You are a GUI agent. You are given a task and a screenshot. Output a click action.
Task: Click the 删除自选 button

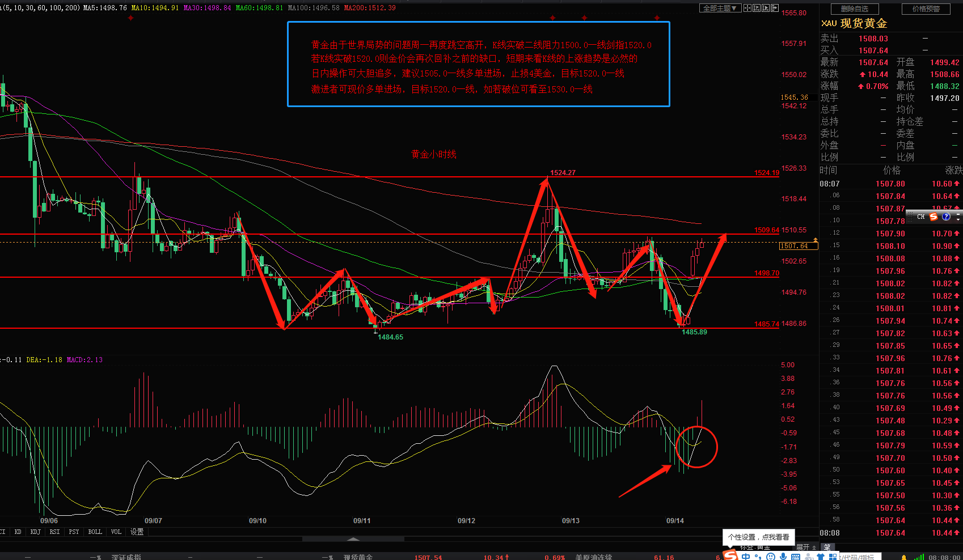(855, 9)
